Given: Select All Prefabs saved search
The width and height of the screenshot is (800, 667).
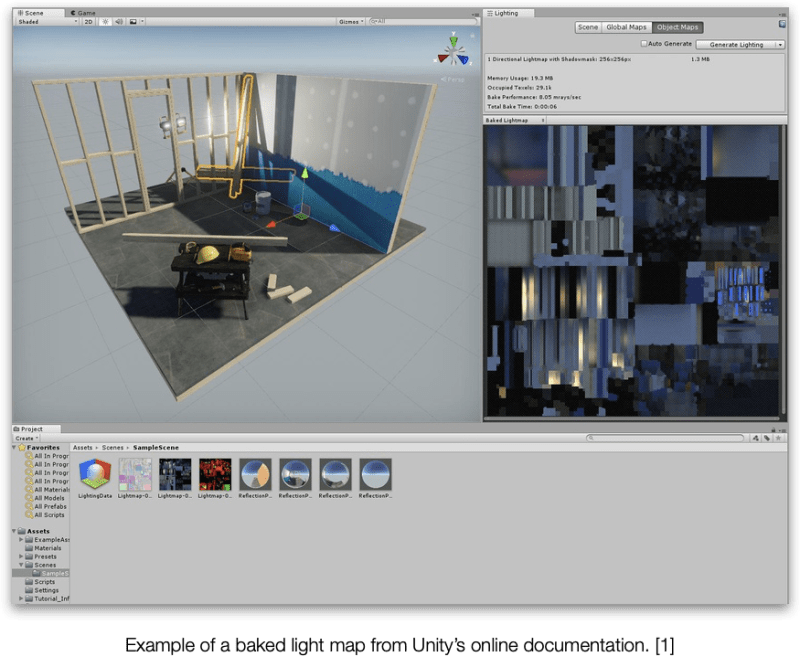Looking at the screenshot, I should click(x=46, y=507).
